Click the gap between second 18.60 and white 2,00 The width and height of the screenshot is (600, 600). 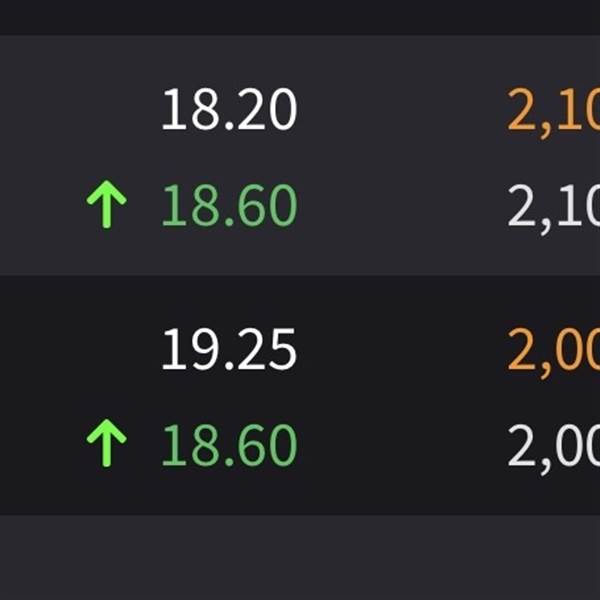(400, 445)
